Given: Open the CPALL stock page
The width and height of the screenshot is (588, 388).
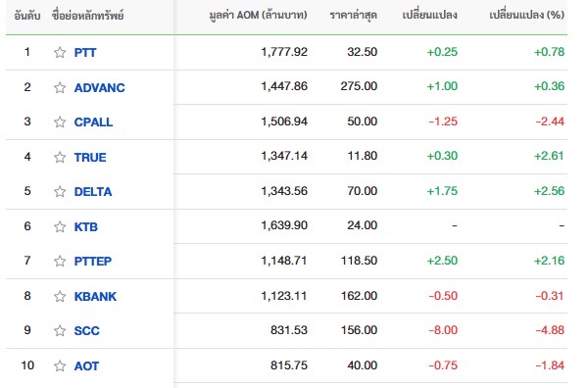Looking at the screenshot, I should 93,122.
